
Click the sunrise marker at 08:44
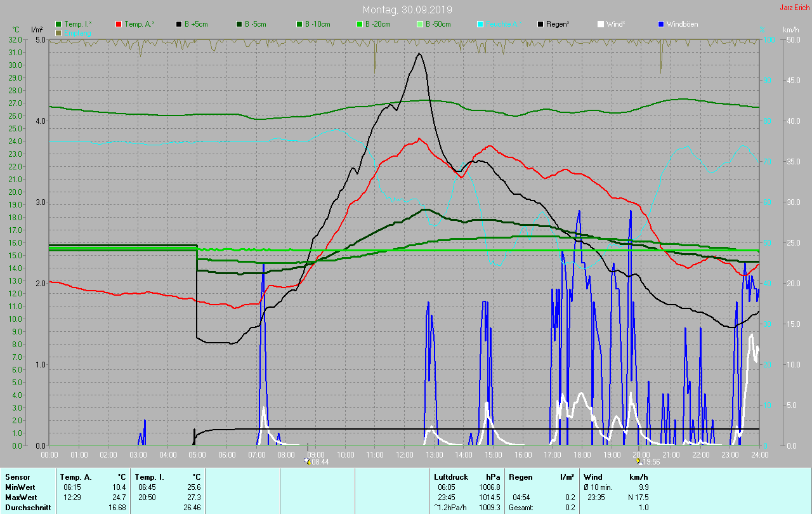(308, 462)
